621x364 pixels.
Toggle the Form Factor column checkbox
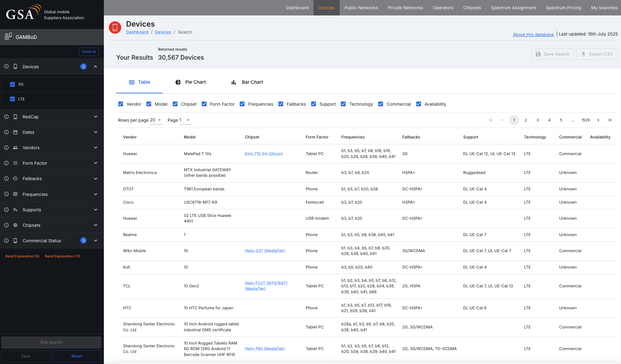coord(204,104)
